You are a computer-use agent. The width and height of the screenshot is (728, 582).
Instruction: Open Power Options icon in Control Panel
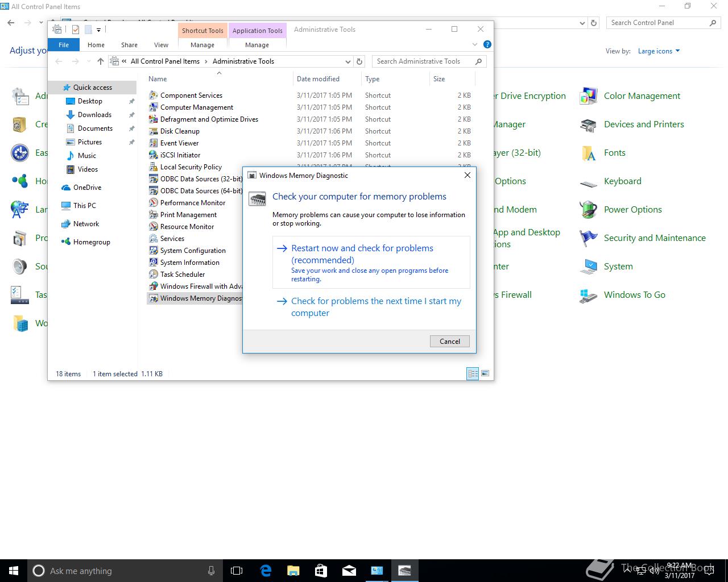[x=588, y=210]
